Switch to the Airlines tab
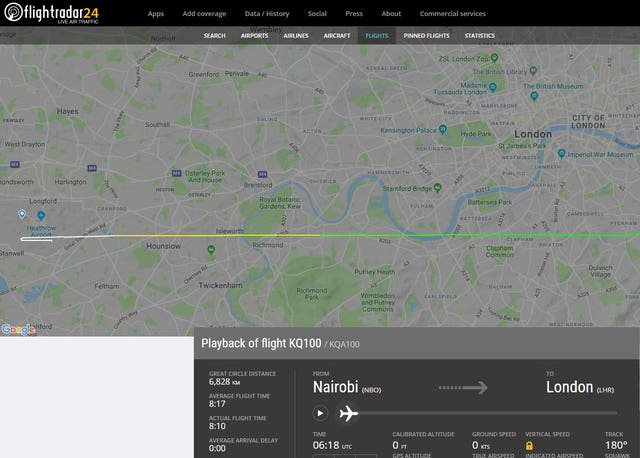Image resolution: width=640 pixels, height=458 pixels. point(296,36)
